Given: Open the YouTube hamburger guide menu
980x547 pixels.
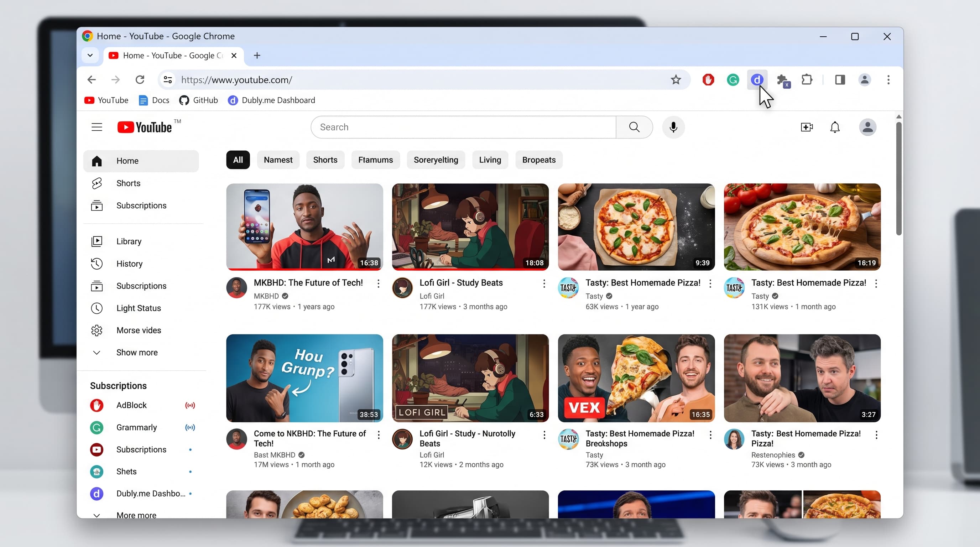Looking at the screenshot, I should click(x=97, y=127).
